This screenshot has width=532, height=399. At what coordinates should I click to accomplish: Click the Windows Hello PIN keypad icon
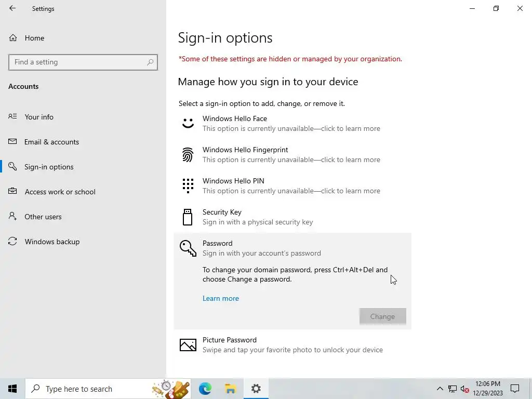188,185
